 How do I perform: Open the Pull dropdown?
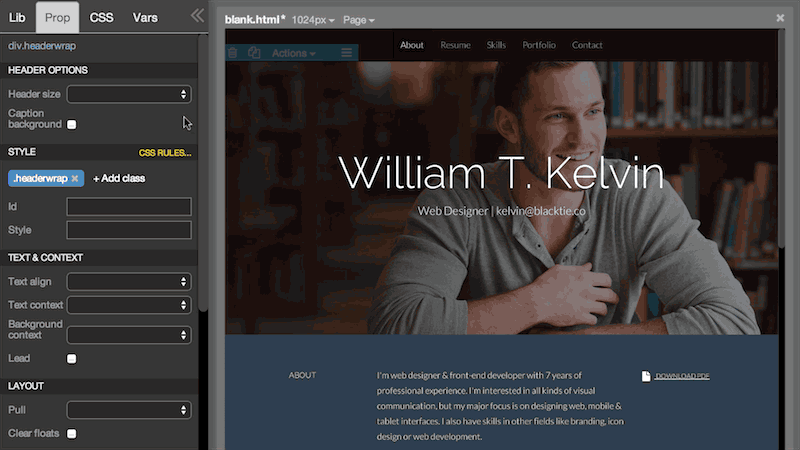coord(129,410)
